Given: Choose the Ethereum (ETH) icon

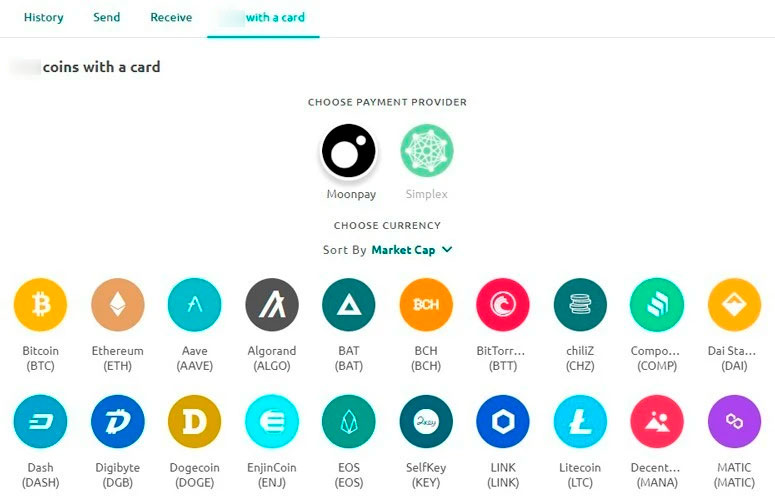Looking at the screenshot, I should click(117, 304).
